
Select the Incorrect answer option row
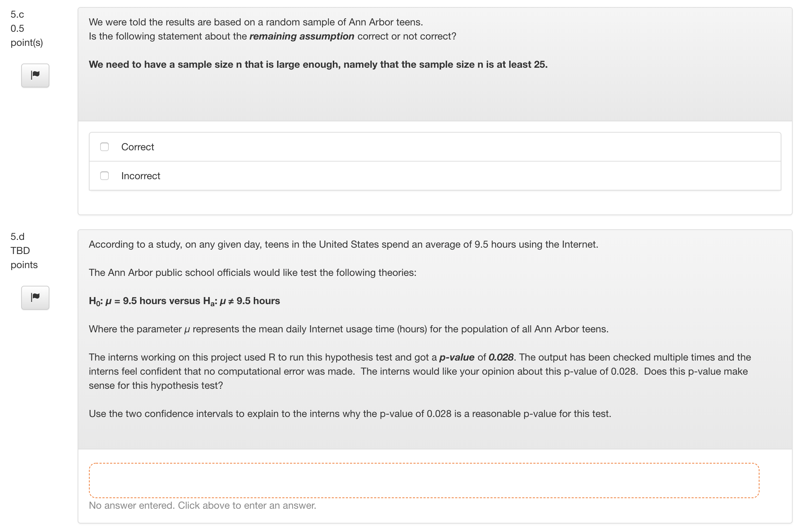(x=140, y=176)
